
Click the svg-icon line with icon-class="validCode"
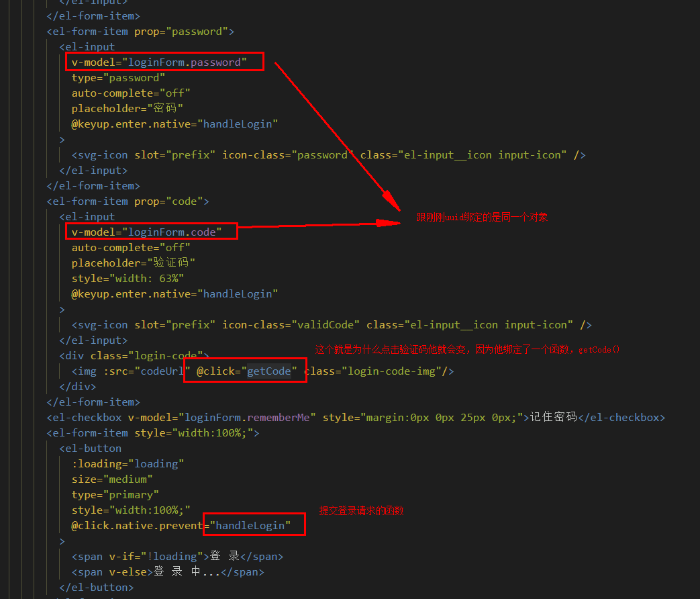tap(332, 325)
